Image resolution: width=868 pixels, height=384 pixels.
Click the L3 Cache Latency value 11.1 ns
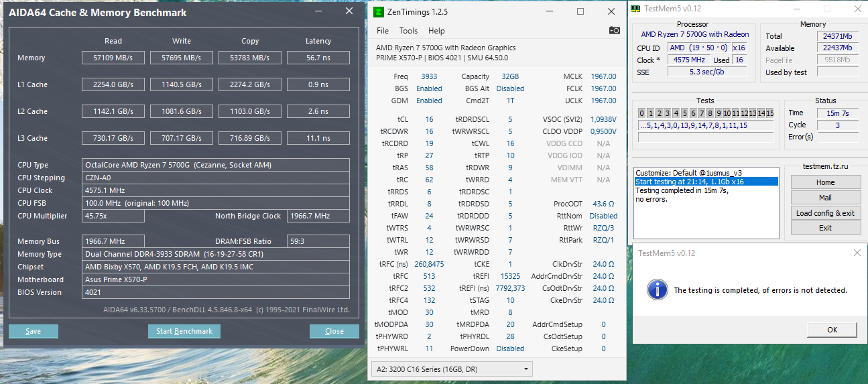(318, 138)
